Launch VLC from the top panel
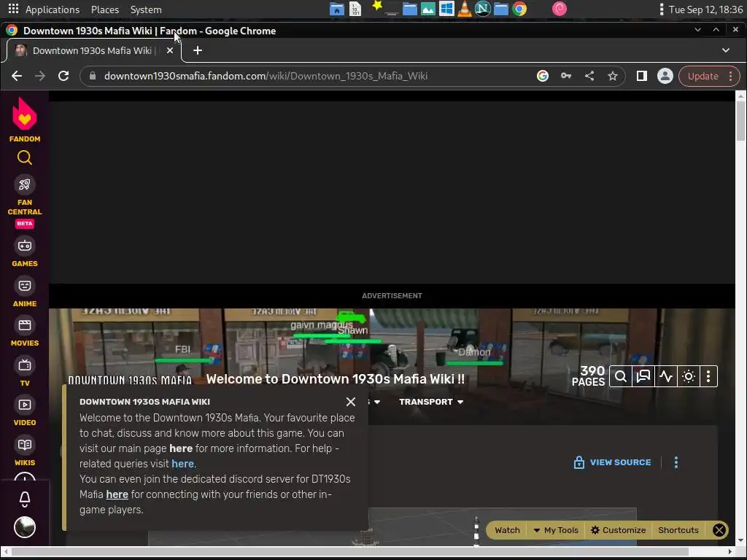The image size is (747, 560). [x=465, y=9]
